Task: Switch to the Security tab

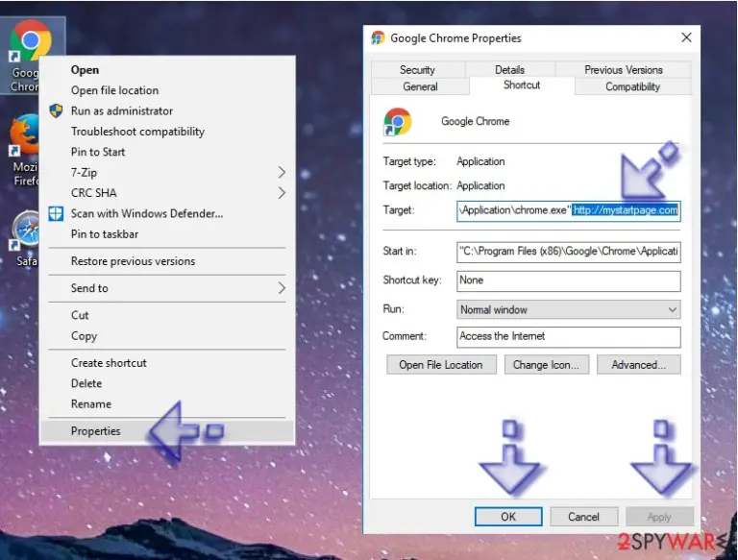Action: (x=417, y=70)
